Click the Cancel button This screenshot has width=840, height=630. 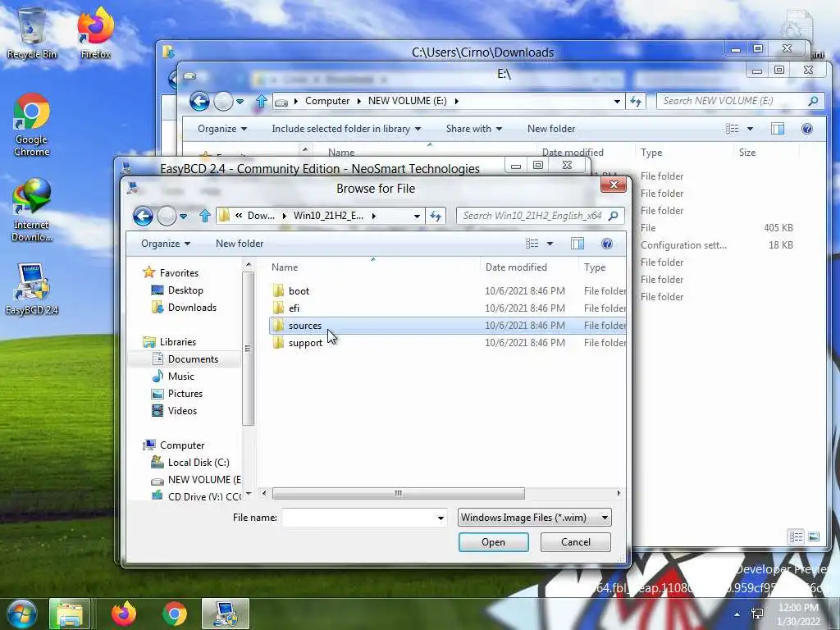575,542
